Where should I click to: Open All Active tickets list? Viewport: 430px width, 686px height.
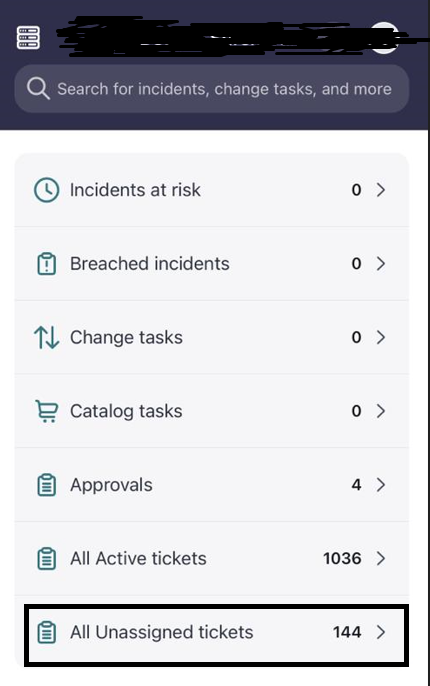tap(212, 559)
